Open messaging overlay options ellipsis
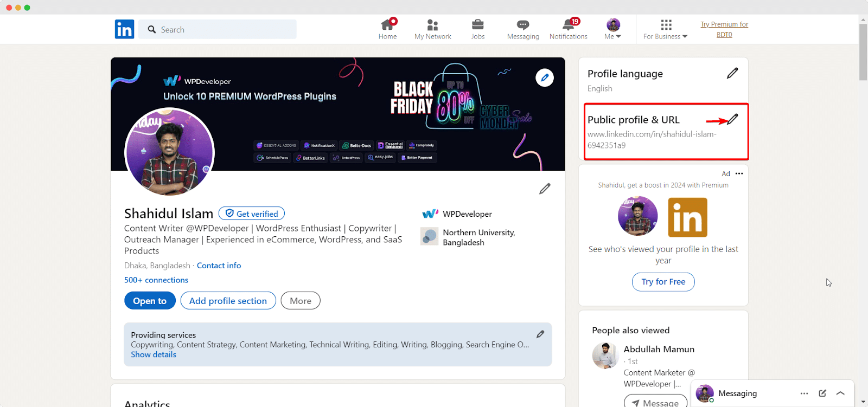868x407 pixels. click(804, 393)
